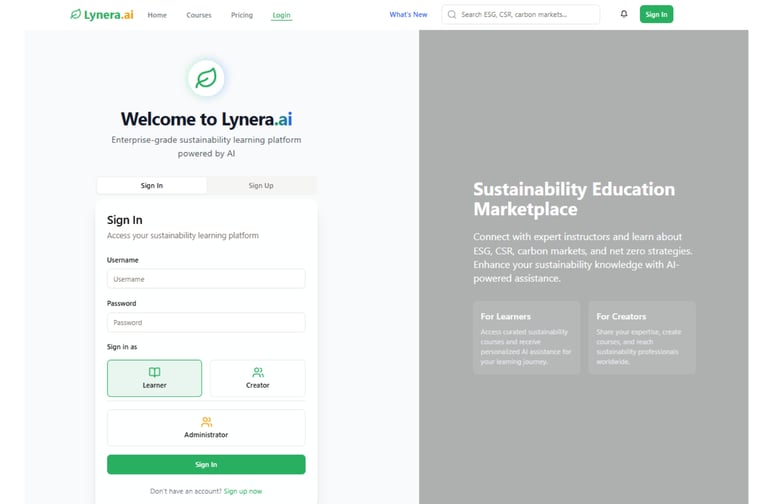Viewport: 768px width, 504px height.
Task: Open the Login nav link
Action: [x=281, y=15]
